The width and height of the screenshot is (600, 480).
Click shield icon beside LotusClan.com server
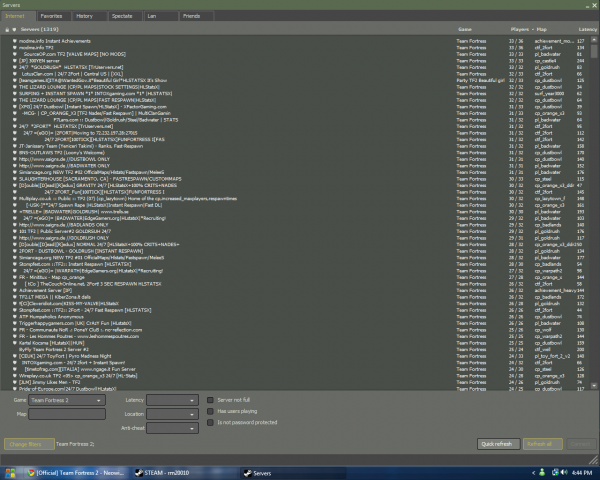click(15, 74)
